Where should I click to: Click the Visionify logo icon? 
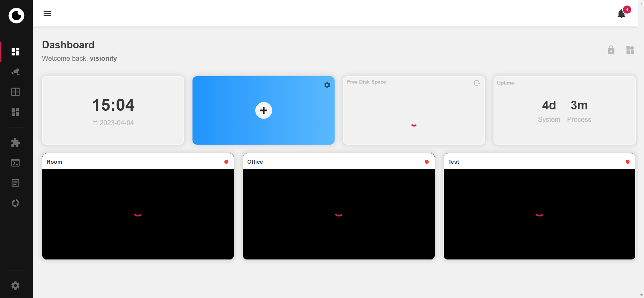tap(16, 15)
